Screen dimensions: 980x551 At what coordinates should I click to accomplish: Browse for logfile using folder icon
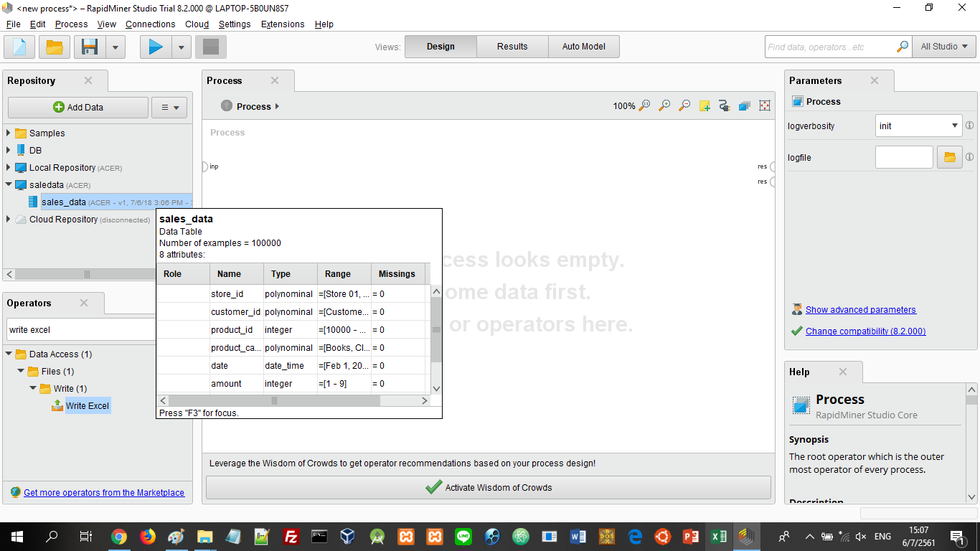tap(949, 157)
